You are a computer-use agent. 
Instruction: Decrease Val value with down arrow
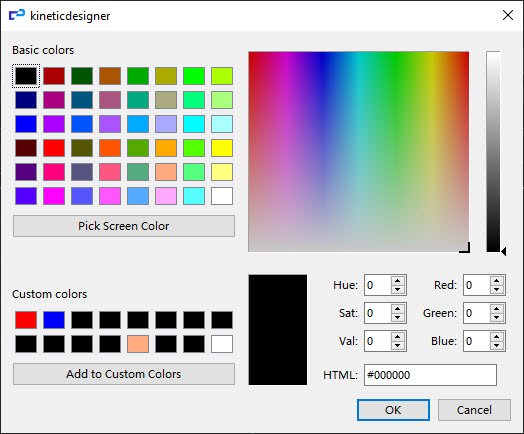tap(397, 345)
